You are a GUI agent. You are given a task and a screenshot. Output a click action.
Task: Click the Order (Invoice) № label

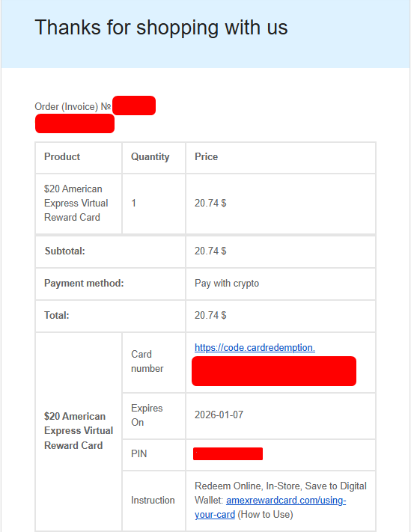pyautogui.click(x=73, y=106)
